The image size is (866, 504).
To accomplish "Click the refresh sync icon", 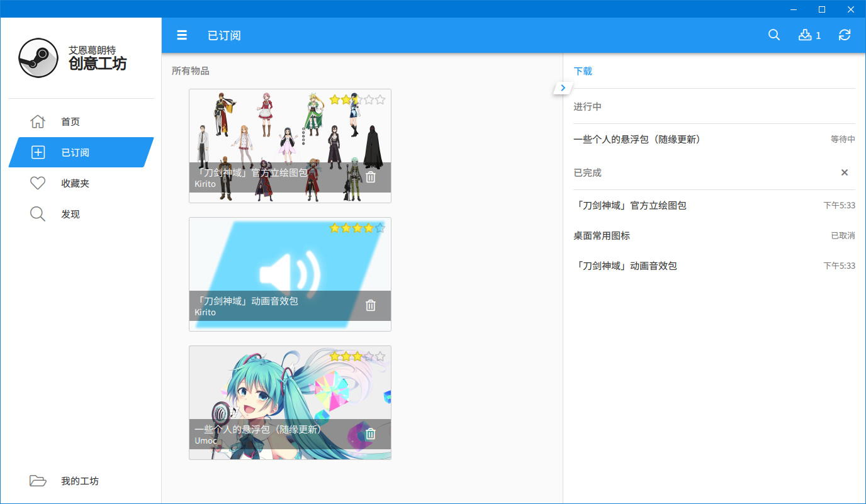I will click(x=845, y=35).
